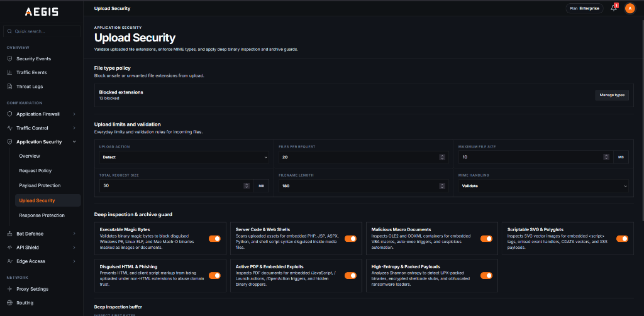Expand the API Shield section chevron
The width and height of the screenshot is (644, 316).
(74, 248)
